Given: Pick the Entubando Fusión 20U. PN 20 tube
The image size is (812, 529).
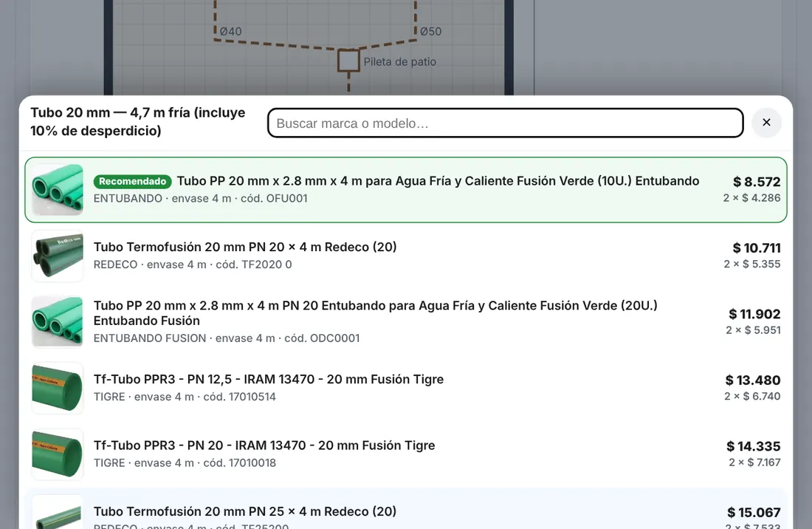Looking at the screenshot, I should tap(406, 321).
